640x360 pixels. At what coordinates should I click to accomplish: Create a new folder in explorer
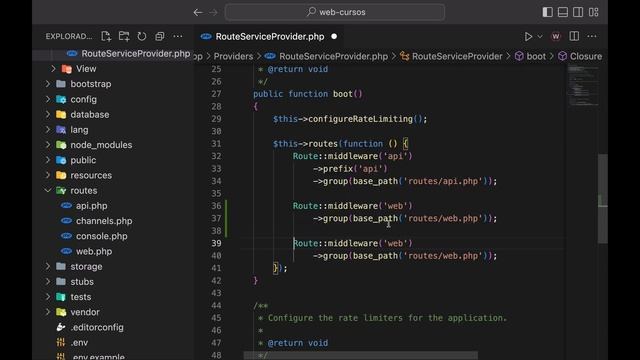124,36
